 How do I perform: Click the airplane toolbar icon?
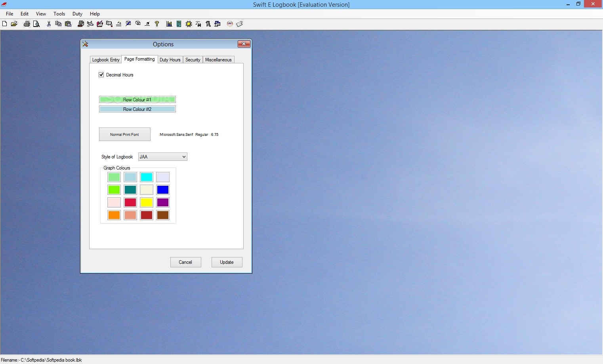click(x=90, y=24)
